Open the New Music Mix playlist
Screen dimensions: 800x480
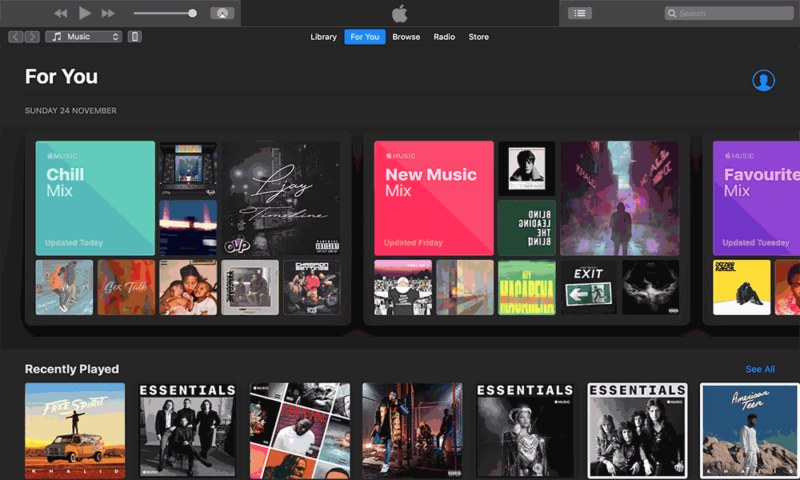433,197
